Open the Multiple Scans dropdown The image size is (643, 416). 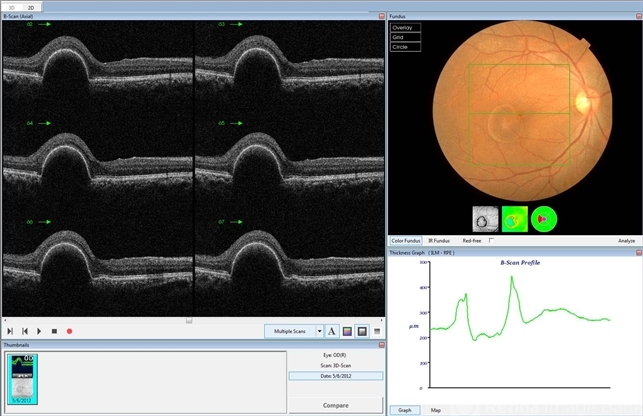tap(319, 331)
